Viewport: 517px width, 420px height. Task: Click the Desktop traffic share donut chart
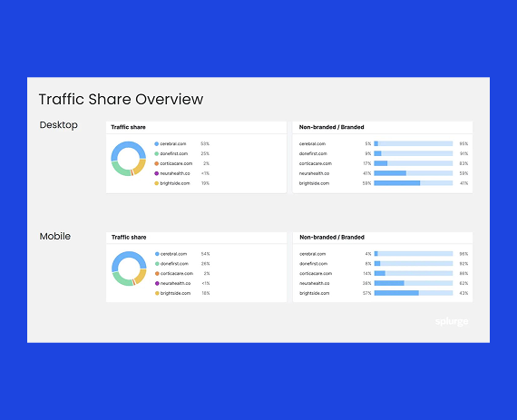point(128,159)
